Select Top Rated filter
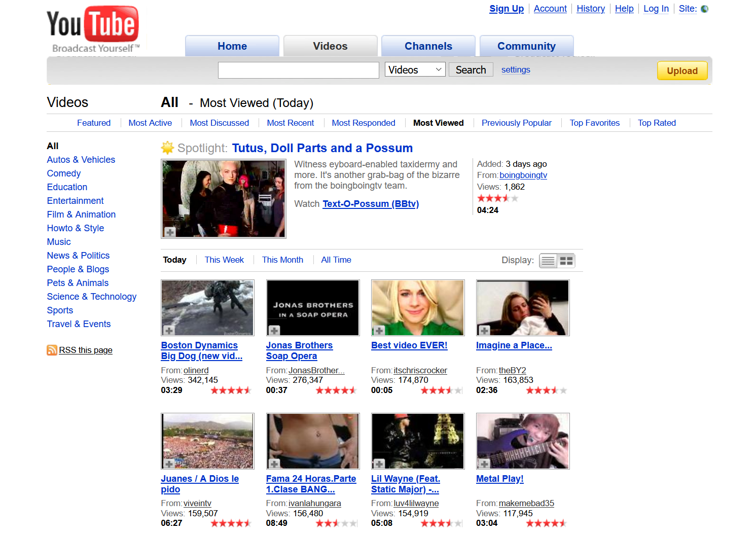 [x=657, y=123]
